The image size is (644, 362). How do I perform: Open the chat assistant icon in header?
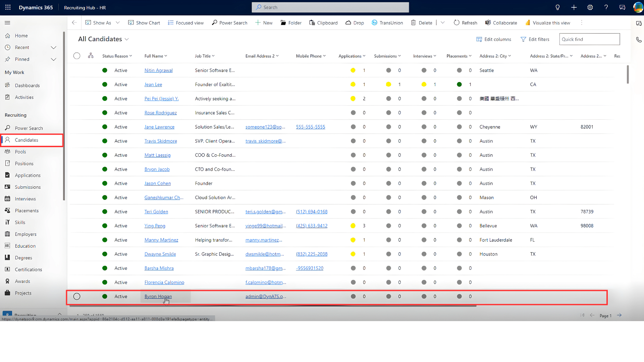coord(622,7)
